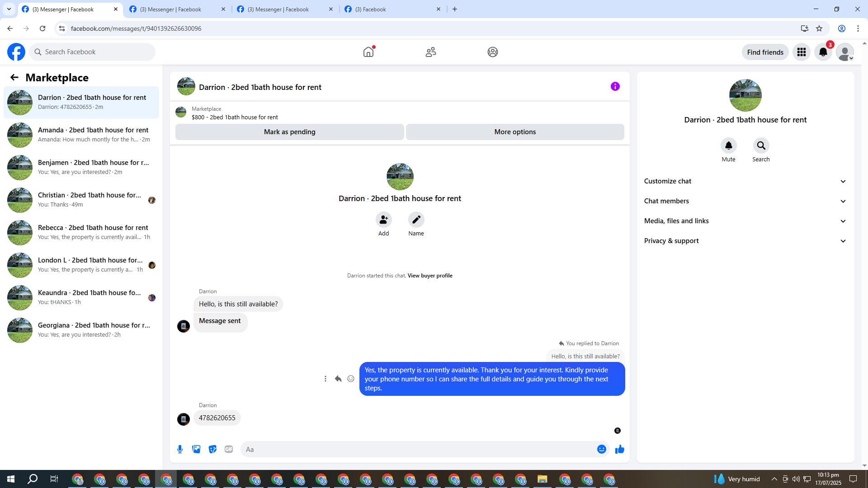Screen dimensions: 868x488
Task: Choose a sticker for the message
Action: (x=212, y=449)
